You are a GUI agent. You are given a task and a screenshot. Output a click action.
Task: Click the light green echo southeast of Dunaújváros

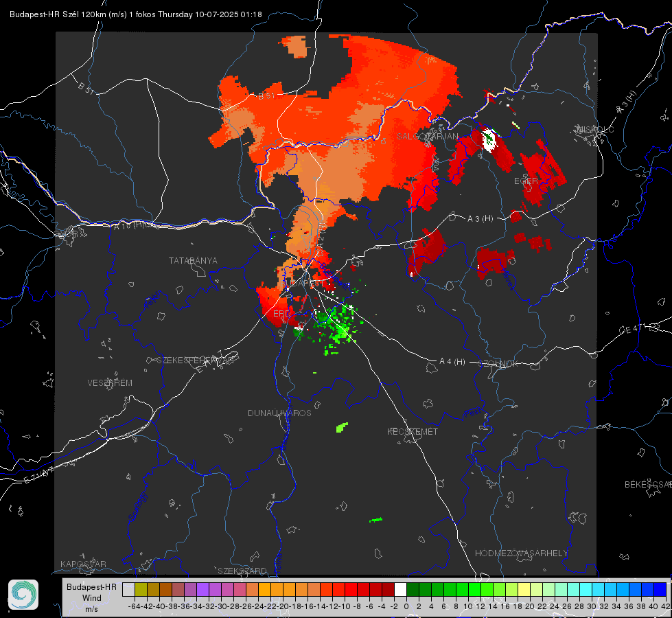tap(342, 427)
